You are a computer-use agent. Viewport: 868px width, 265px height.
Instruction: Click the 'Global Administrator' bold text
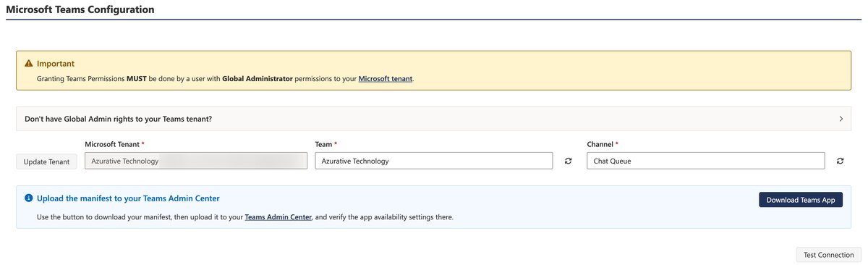click(x=258, y=78)
